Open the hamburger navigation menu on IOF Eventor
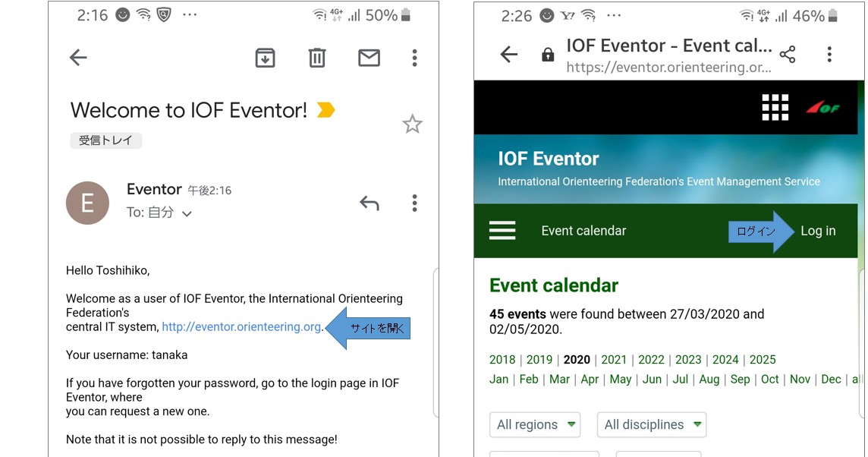The height and width of the screenshot is (457, 868). click(x=502, y=230)
